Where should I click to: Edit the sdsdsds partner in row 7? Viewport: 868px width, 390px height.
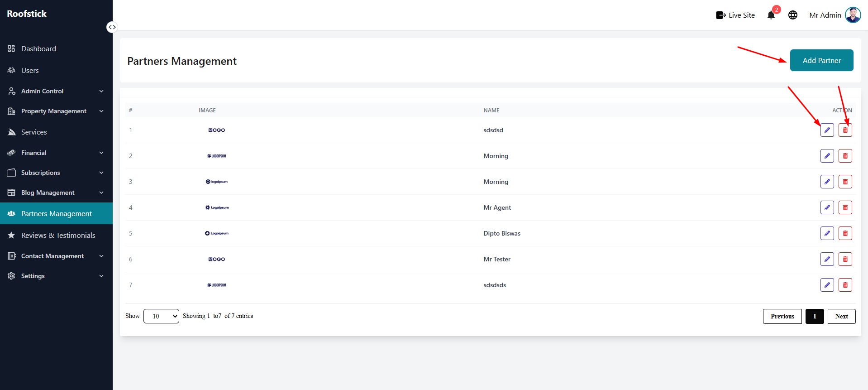coord(827,285)
